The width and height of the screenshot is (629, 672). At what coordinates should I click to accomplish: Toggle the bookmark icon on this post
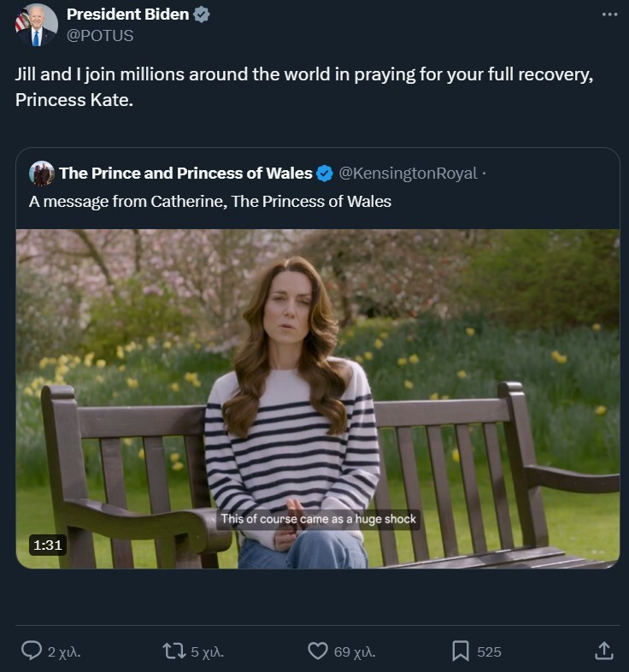click(461, 651)
